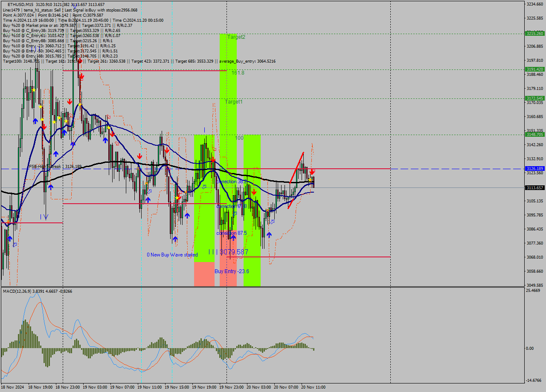546x392 pixels.
Task: Select the 100 level label
Action: tap(239, 138)
